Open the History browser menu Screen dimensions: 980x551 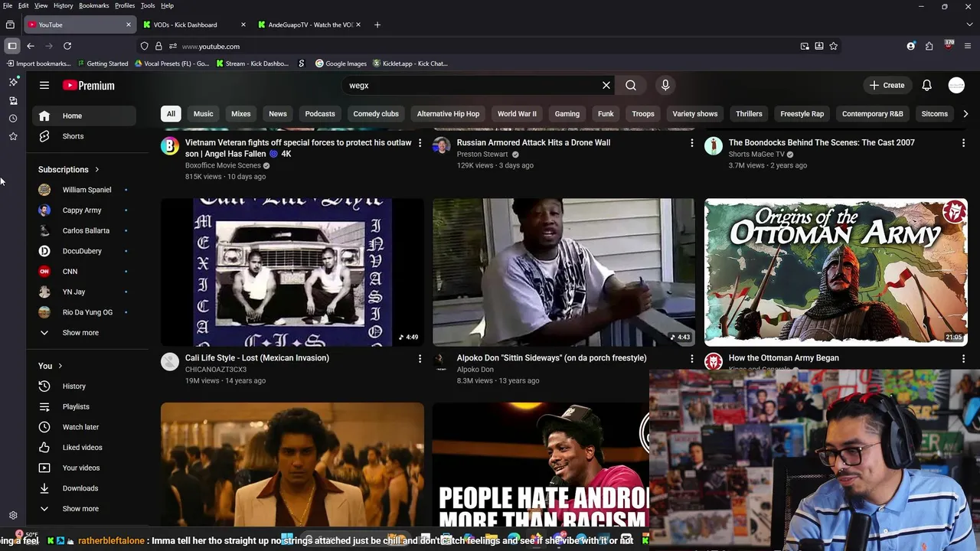click(64, 5)
